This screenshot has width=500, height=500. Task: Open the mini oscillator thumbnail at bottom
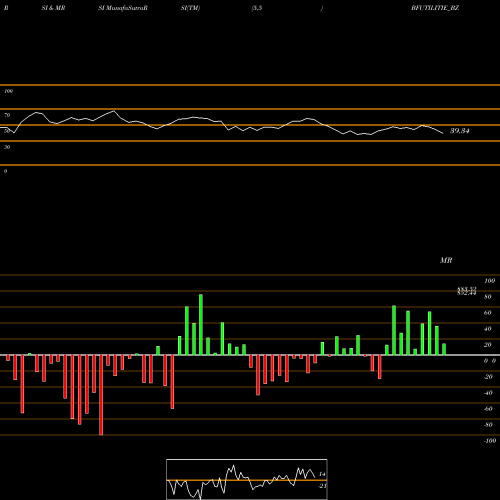(247, 479)
